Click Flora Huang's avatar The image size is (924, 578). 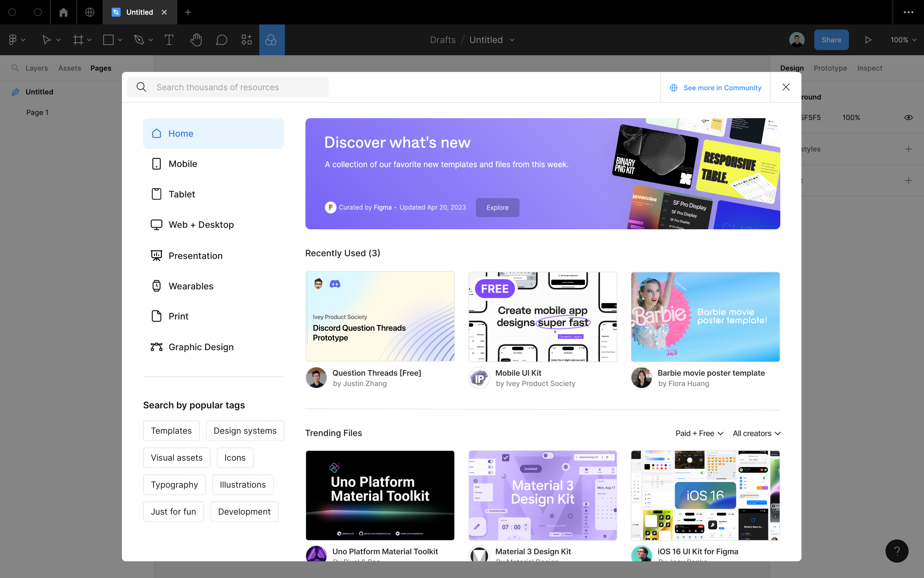(641, 378)
